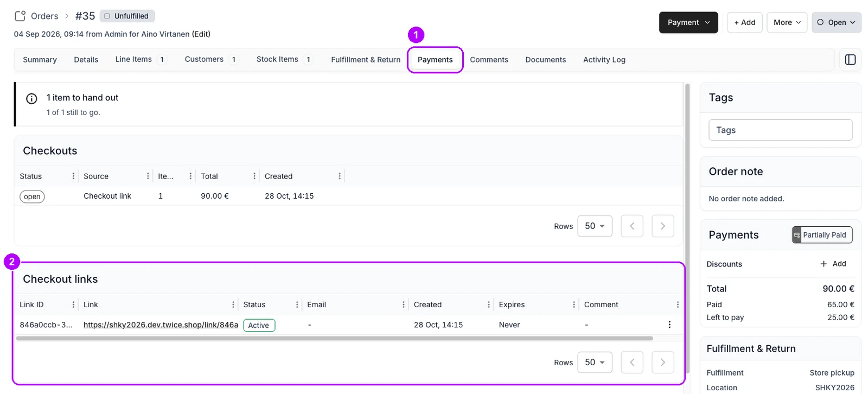Go to Orders breadcrumb link

[x=44, y=16]
